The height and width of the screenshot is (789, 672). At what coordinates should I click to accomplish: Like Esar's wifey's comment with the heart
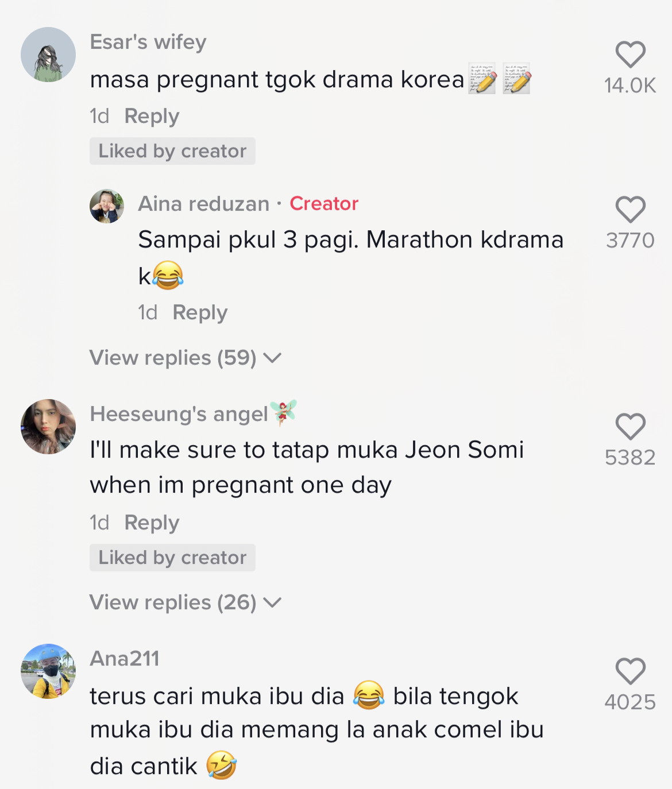click(x=630, y=55)
